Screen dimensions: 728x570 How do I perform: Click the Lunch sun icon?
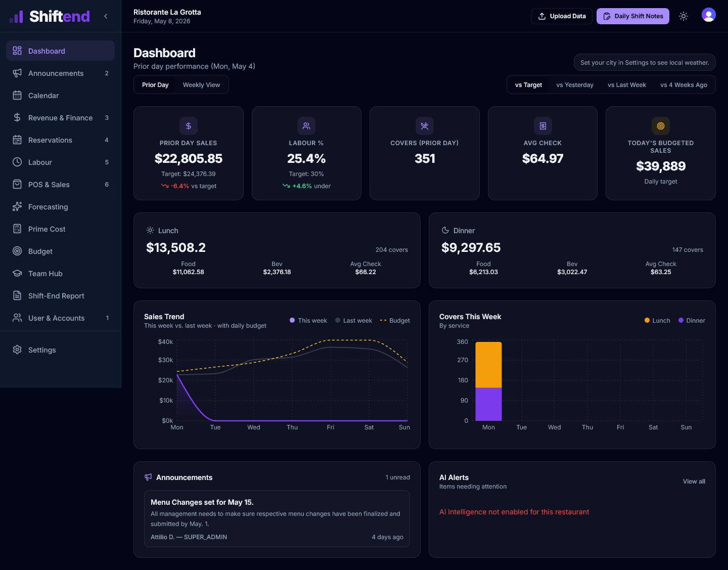coord(150,230)
